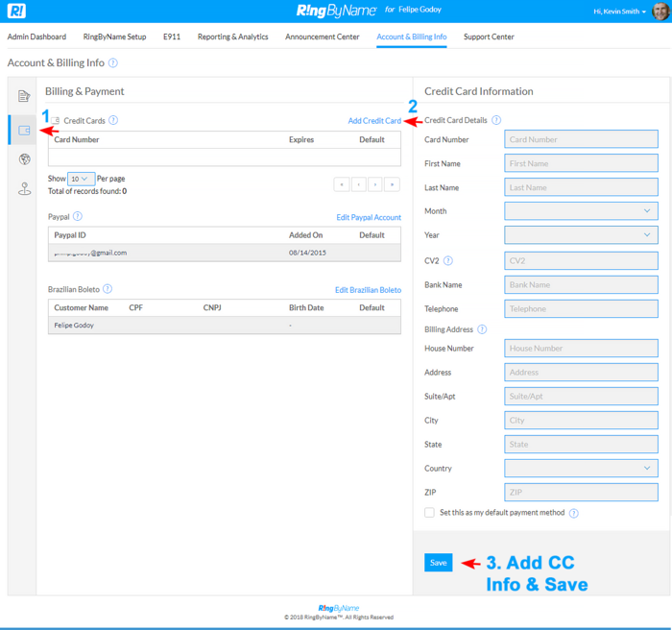Click help icon beside Billing Address

482,329
